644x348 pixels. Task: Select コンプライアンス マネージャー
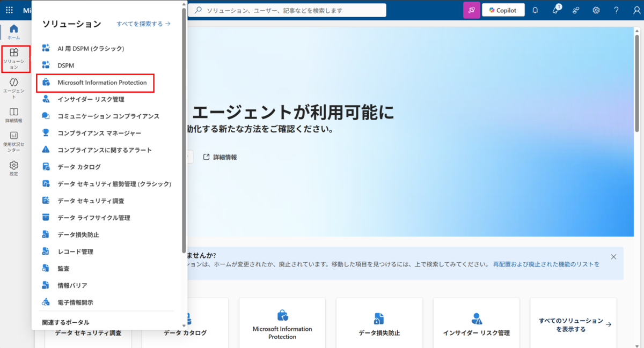pos(99,133)
